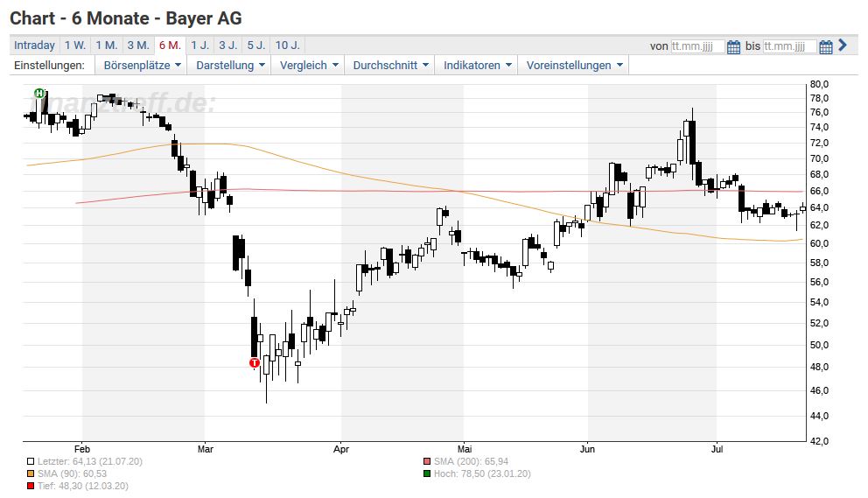
Task: Select the 5 J. time range tab
Action: click(256, 46)
